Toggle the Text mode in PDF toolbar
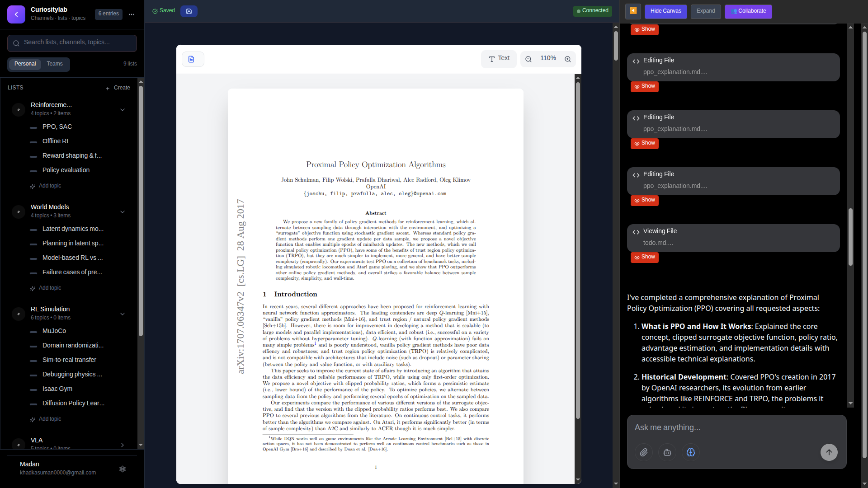This screenshot has height=488, width=868. (x=499, y=59)
